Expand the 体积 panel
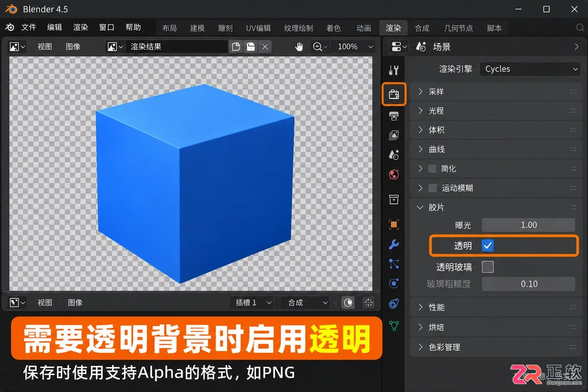Screen dimensions: 588x392 pyautogui.click(x=496, y=130)
